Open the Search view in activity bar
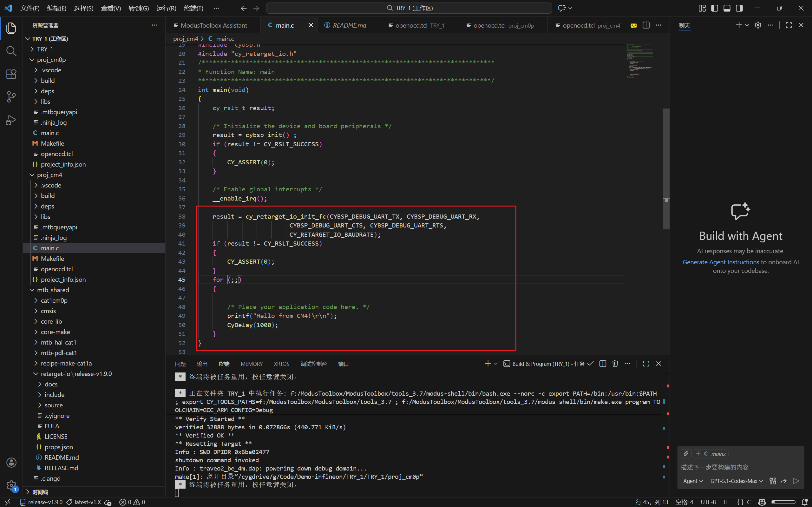The image size is (812, 507). (x=11, y=51)
